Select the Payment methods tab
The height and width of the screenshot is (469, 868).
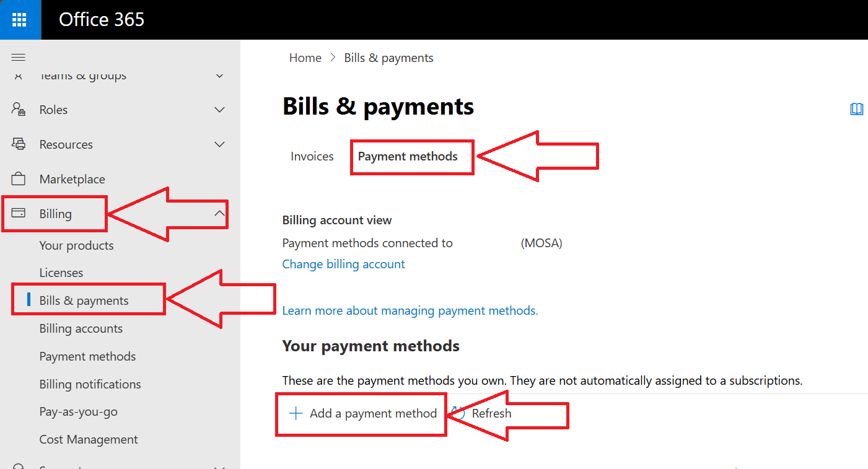coord(408,157)
